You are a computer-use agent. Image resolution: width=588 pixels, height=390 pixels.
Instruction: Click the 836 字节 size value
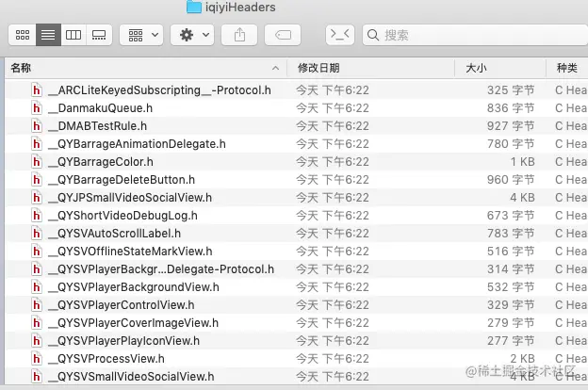point(511,108)
